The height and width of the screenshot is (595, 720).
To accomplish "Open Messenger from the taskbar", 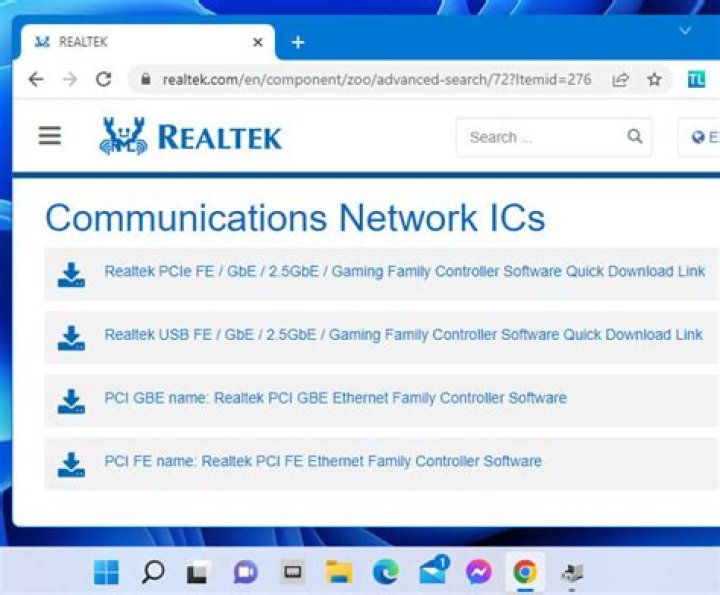I will click(x=478, y=572).
